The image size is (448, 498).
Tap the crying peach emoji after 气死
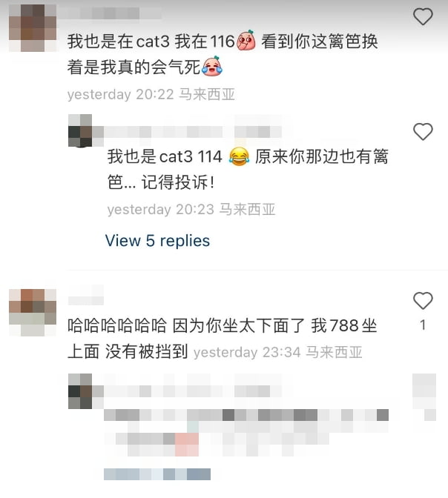point(212,67)
